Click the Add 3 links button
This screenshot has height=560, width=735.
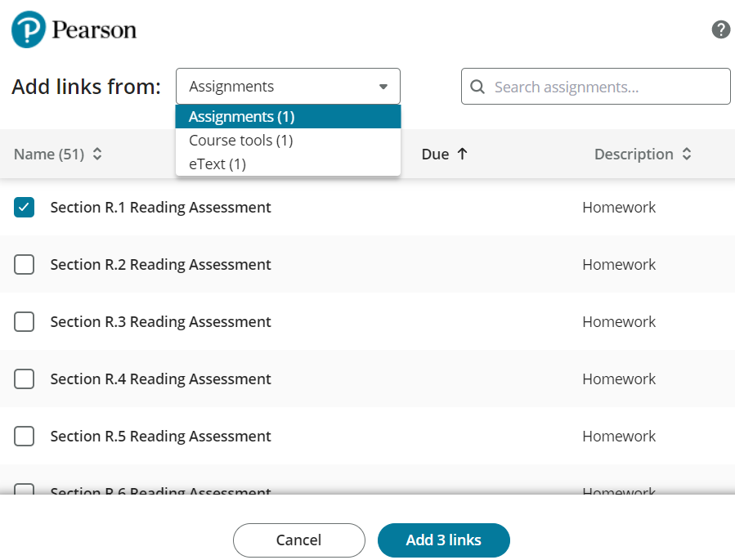pos(443,540)
